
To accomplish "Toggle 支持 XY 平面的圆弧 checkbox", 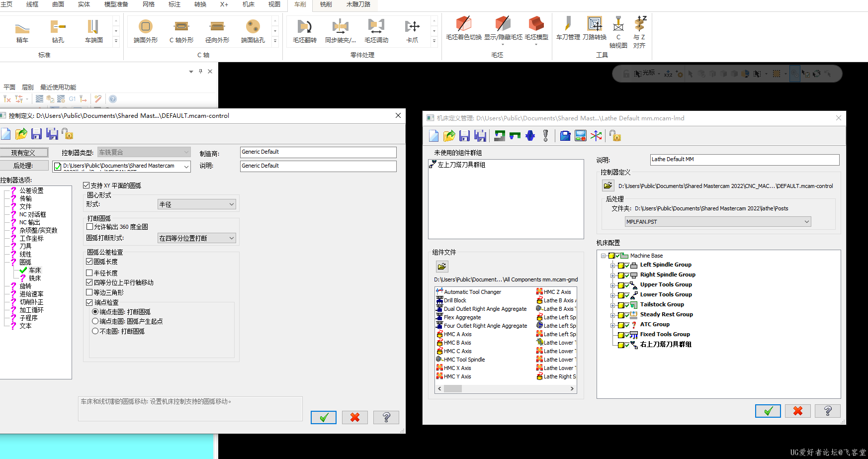I will tap(87, 185).
